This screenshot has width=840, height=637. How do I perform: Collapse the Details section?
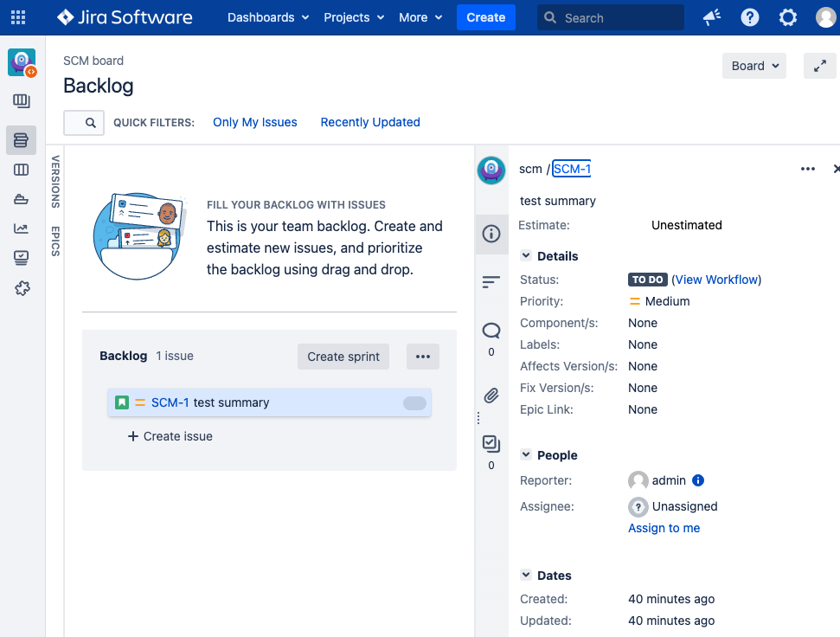pyautogui.click(x=526, y=256)
